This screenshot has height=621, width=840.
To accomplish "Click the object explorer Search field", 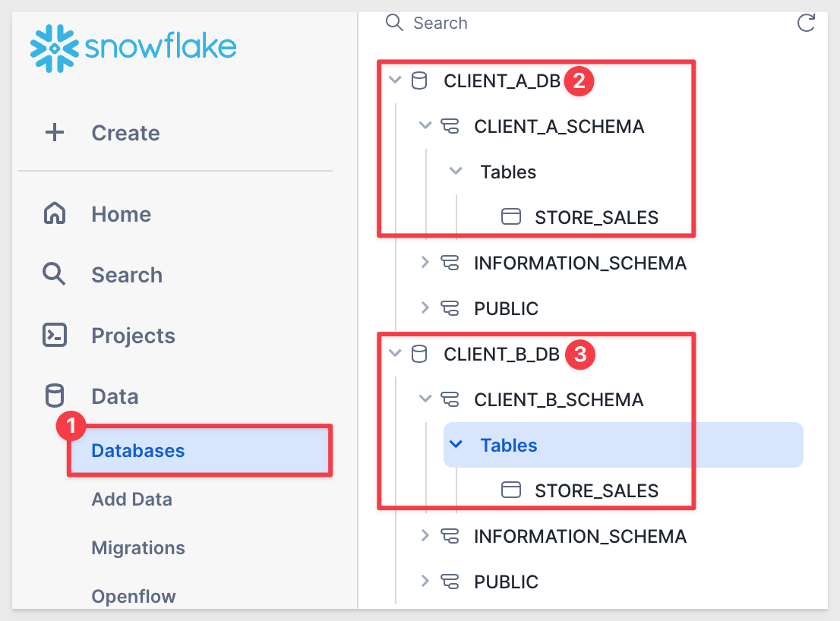I will 584,23.
